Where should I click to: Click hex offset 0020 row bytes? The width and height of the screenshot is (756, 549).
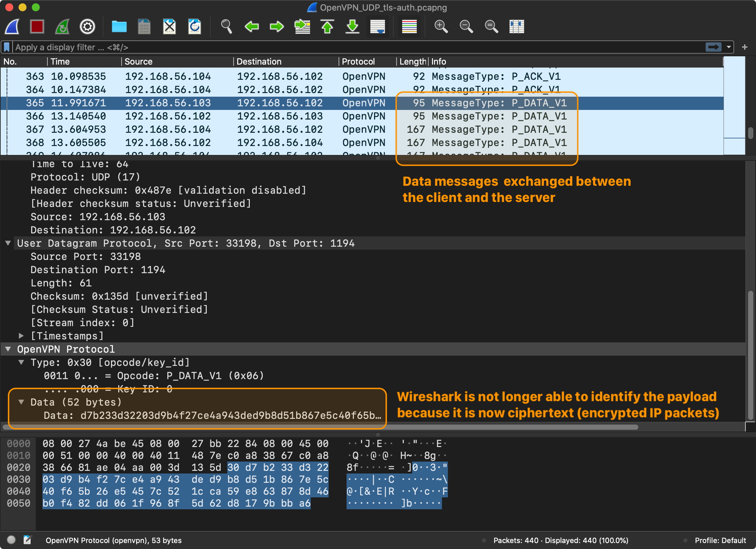coord(185,468)
